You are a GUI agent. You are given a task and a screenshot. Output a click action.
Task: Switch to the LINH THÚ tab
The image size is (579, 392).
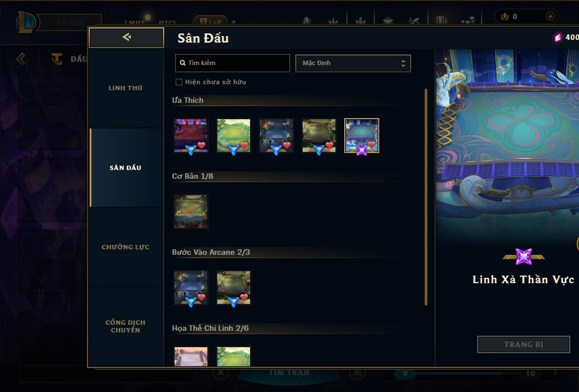tap(125, 88)
